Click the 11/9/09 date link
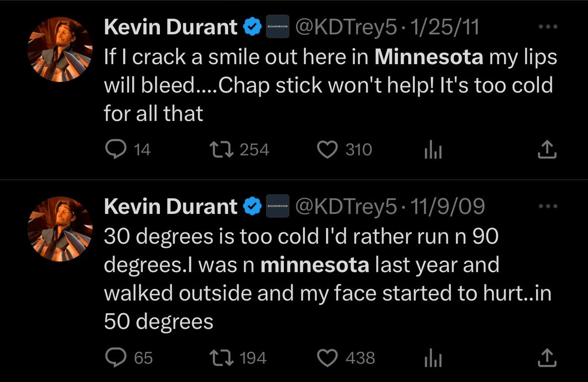588x382 pixels. pos(448,206)
